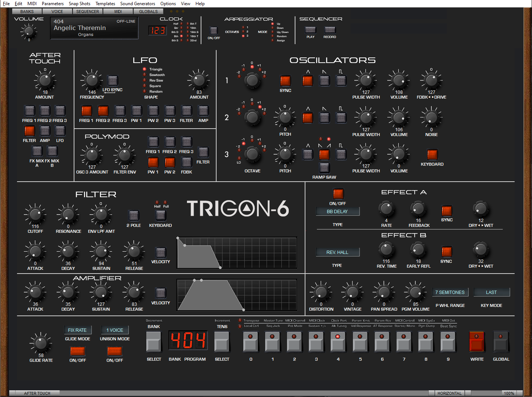The image size is (532, 397).
Task: Toggle Oscillator 1 SYNC button
Action: [x=285, y=80]
